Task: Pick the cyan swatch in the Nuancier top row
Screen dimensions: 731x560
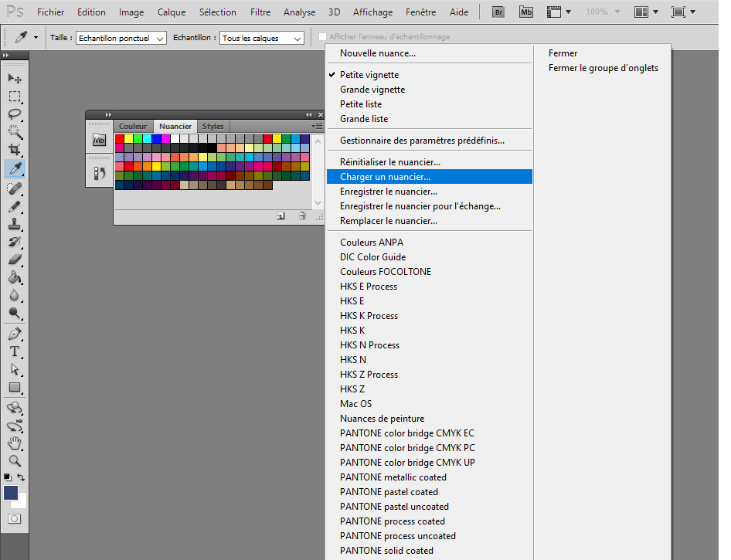Action: pos(148,138)
